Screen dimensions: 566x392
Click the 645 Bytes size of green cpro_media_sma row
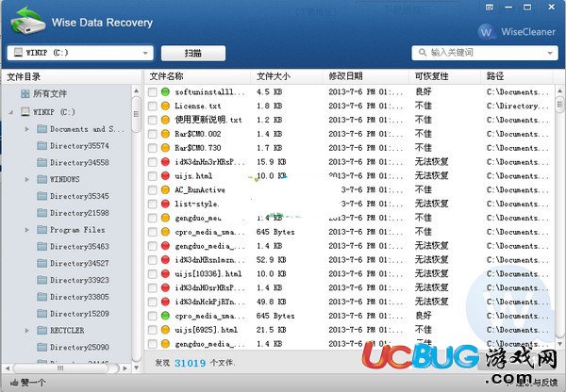point(275,316)
